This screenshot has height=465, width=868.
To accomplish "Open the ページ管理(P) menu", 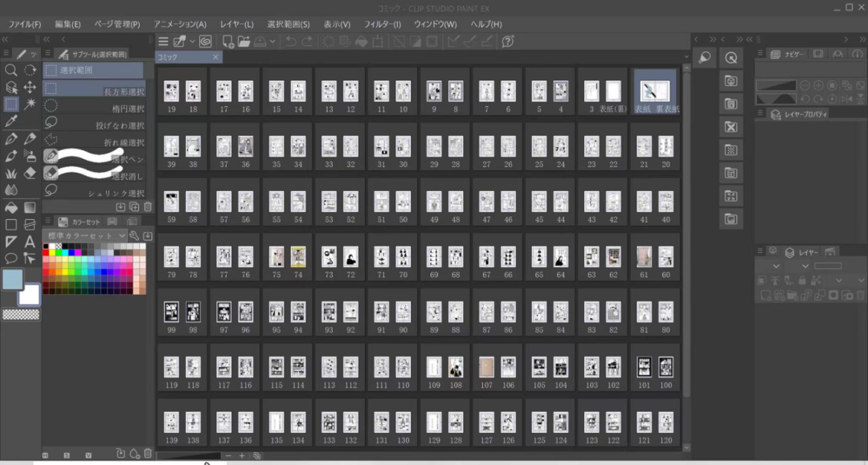I will (117, 24).
